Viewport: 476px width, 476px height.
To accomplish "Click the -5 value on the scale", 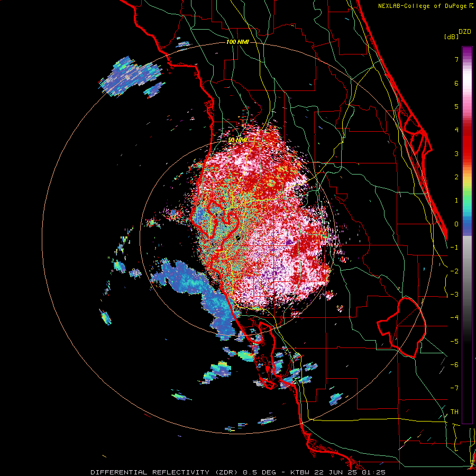I will (454, 342).
